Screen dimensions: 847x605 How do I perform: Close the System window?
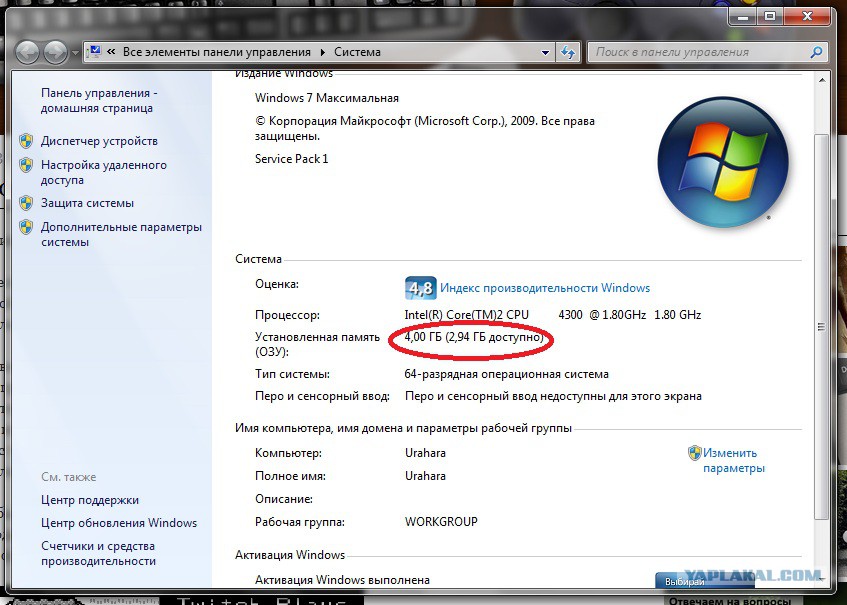coord(806,17)
